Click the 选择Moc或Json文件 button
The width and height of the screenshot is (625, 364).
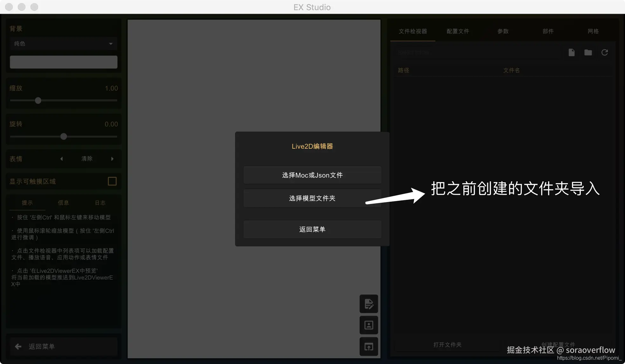coord(312,175)
